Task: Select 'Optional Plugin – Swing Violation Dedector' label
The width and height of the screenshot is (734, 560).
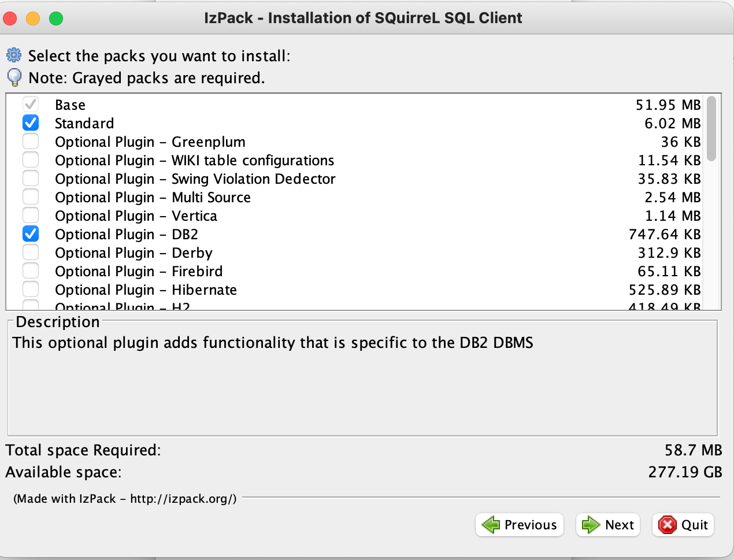Action: (x=195, y=179)
